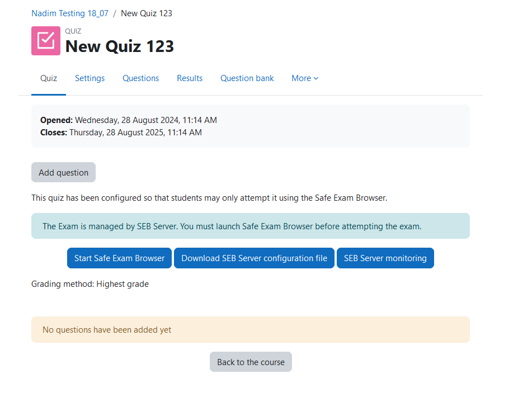This screenshot has height=402, width=532.
Task: Open the Nadim Testing 18_07 course breadcrumb
Action: 70,13
